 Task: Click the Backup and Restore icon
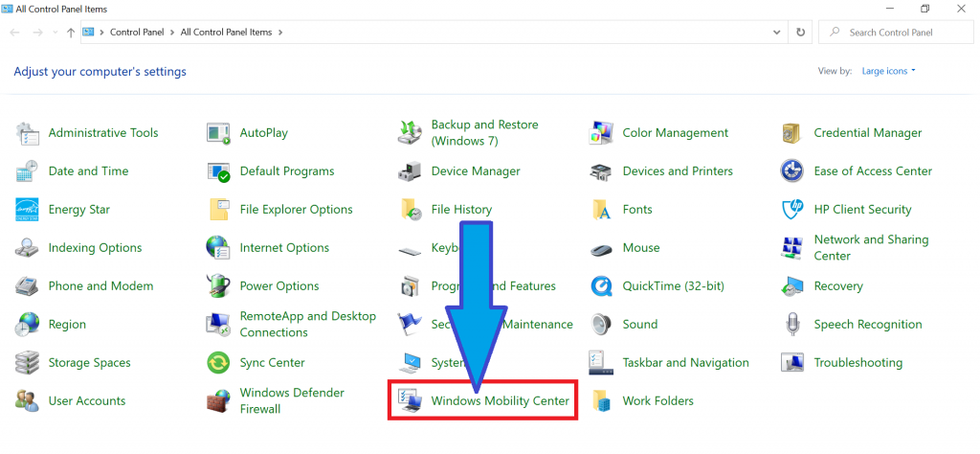tap(410, 133)
